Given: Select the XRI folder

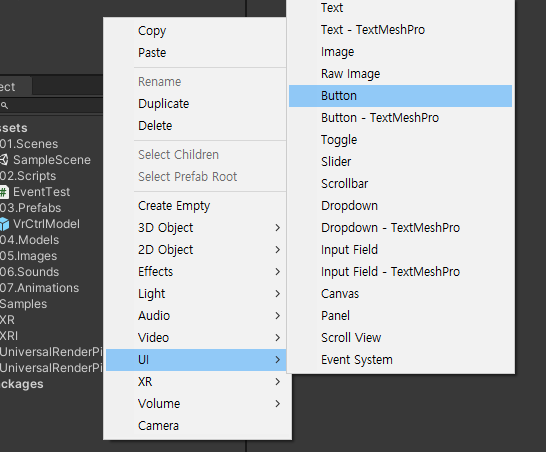Looking at the screenshot, I should (x=9, y=336).
